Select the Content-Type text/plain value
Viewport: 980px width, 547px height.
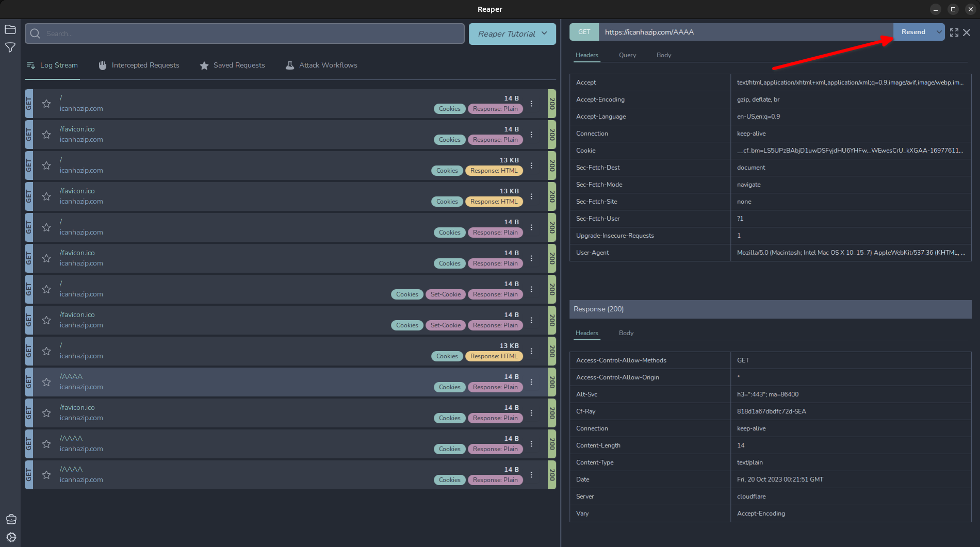click(x=750, y=462)
